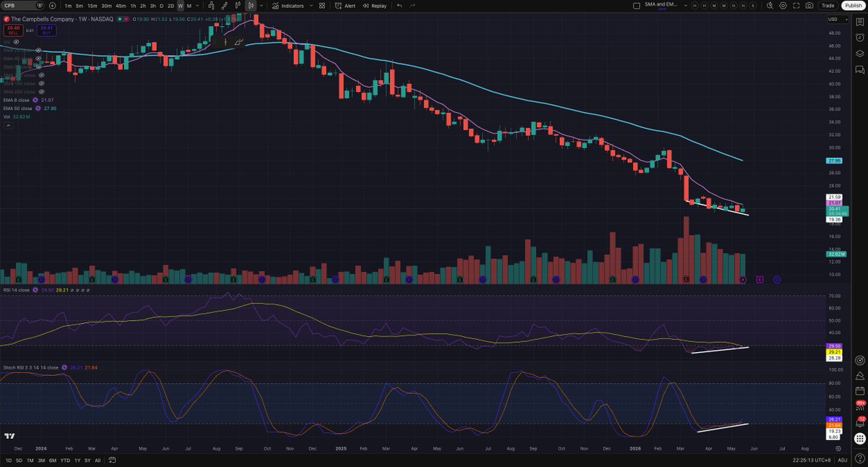Image resolution: width=868 pixels, height=467 pixels.
Task: Add a symbol to compare with plus icon
Action: [x=52, y=5]
